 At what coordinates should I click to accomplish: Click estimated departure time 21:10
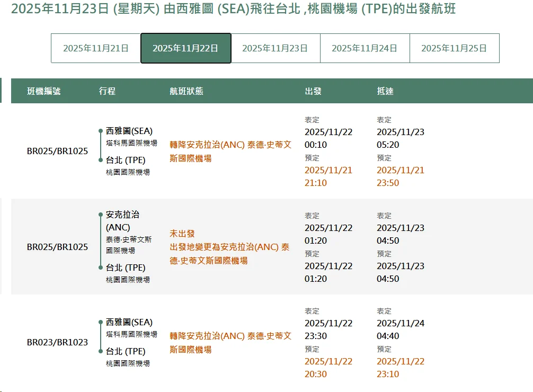(x=316, y=183)
